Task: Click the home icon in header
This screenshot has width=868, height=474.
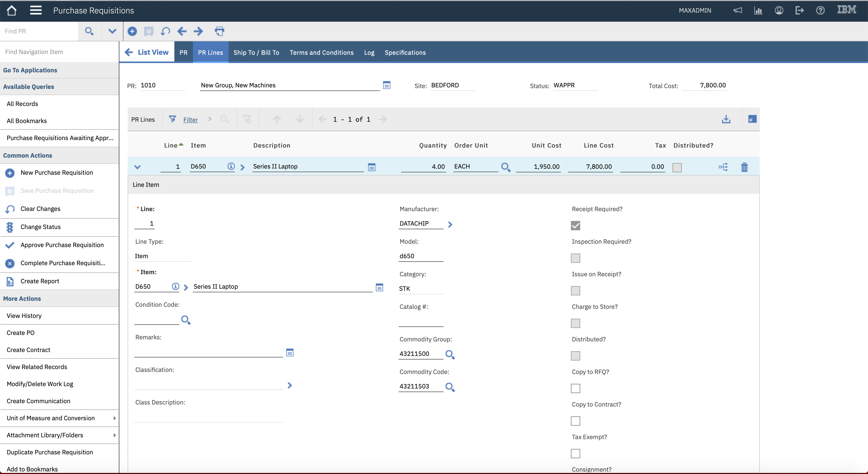Action: (11, 10)
